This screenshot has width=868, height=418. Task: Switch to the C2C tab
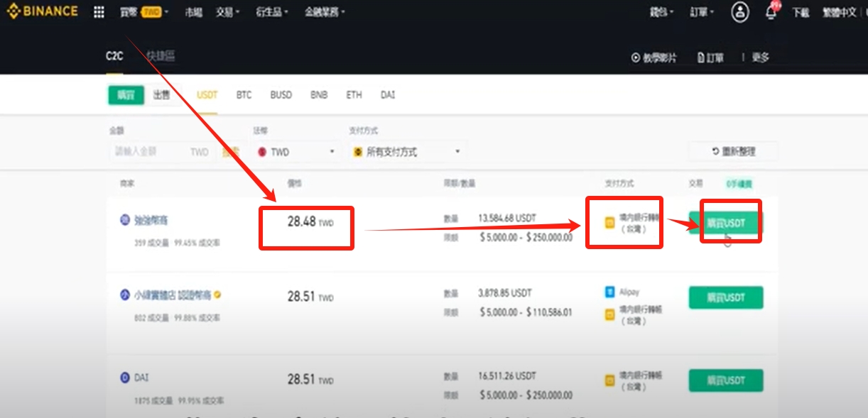click(114, 57)
